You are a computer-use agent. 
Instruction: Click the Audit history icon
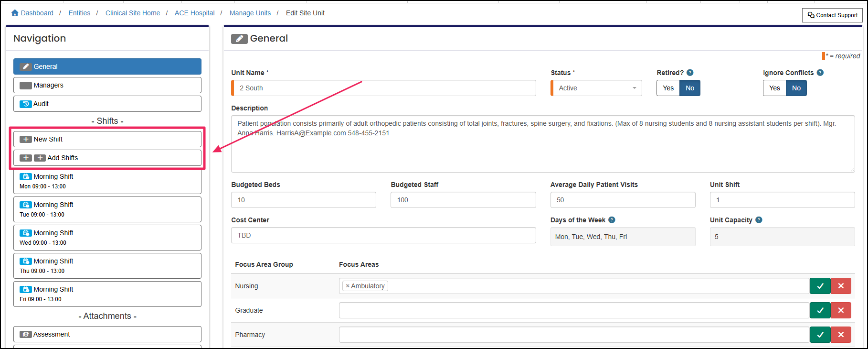tap(26, 104)
